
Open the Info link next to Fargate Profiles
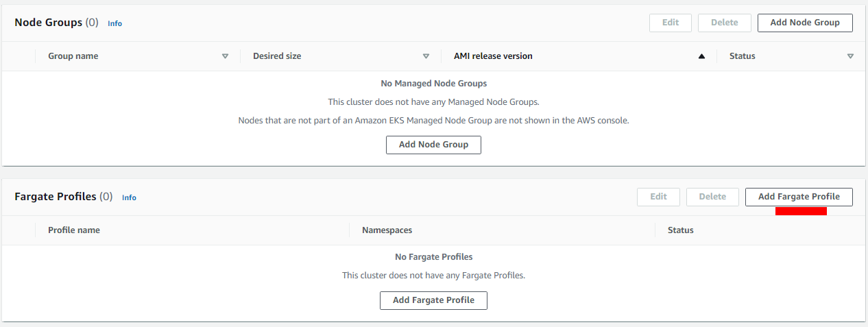pyautogui.click(x=129, y=197)
